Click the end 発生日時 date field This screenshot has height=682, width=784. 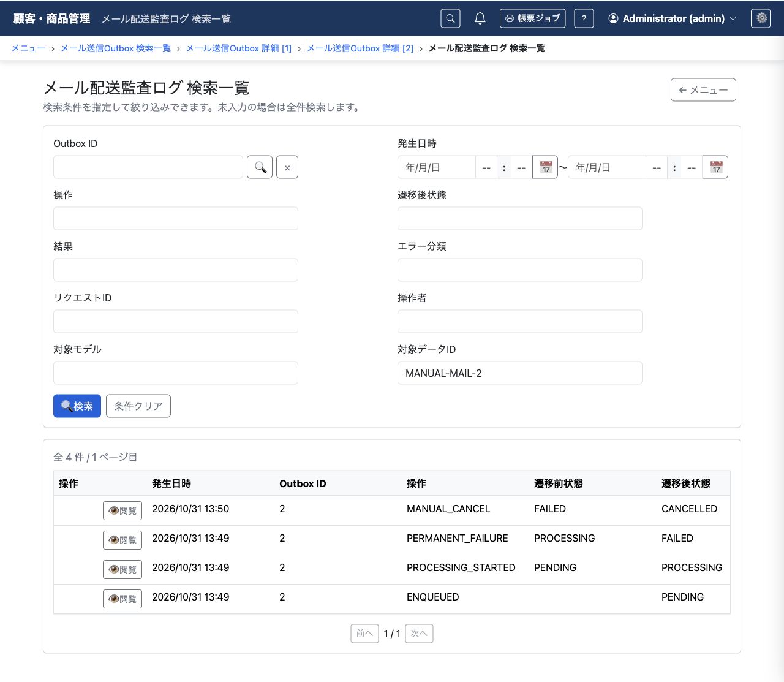point(606,167)
